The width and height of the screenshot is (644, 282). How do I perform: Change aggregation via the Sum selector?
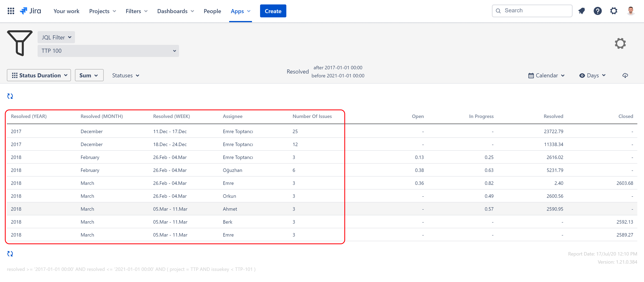(89, 75)
